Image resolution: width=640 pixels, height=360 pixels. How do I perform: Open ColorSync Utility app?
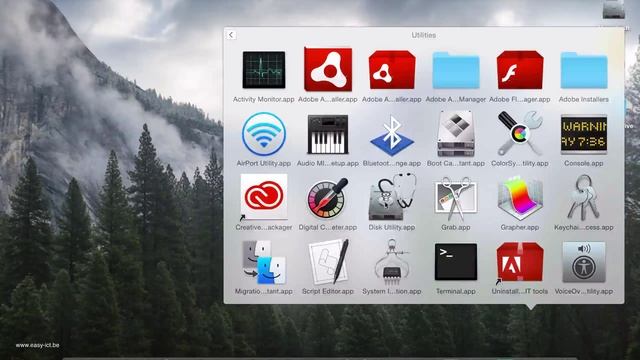point(520,133)
